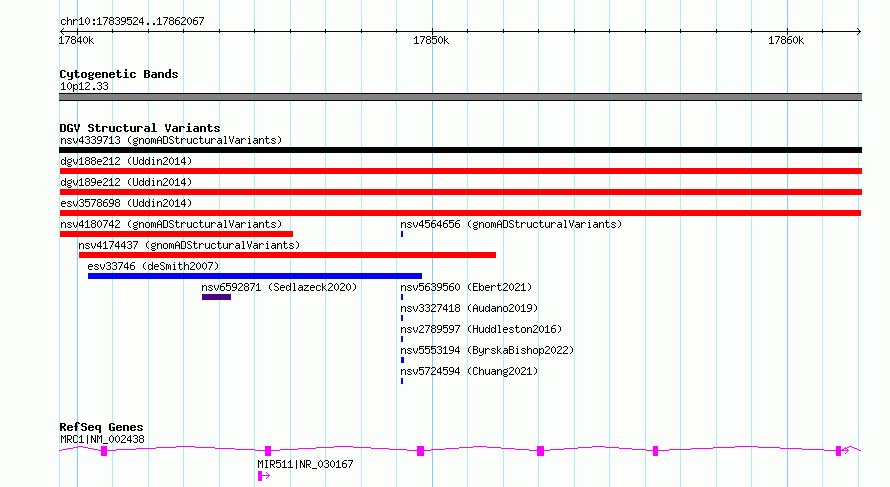This screenshot has width=890, height=487.
Task: Click the nsv2789597 (Huddleston2016) label
Action: pos(481,329)
